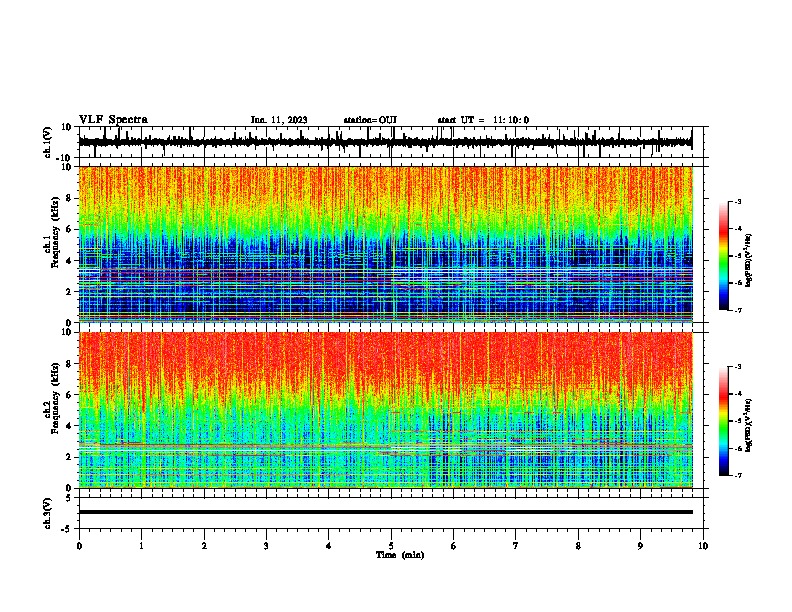Click the ch.2 spectrogram panel

[x=385, y=410]
